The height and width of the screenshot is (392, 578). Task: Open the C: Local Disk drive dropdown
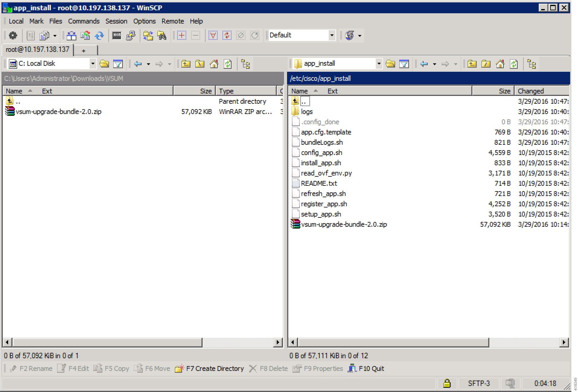click(93, 64)
